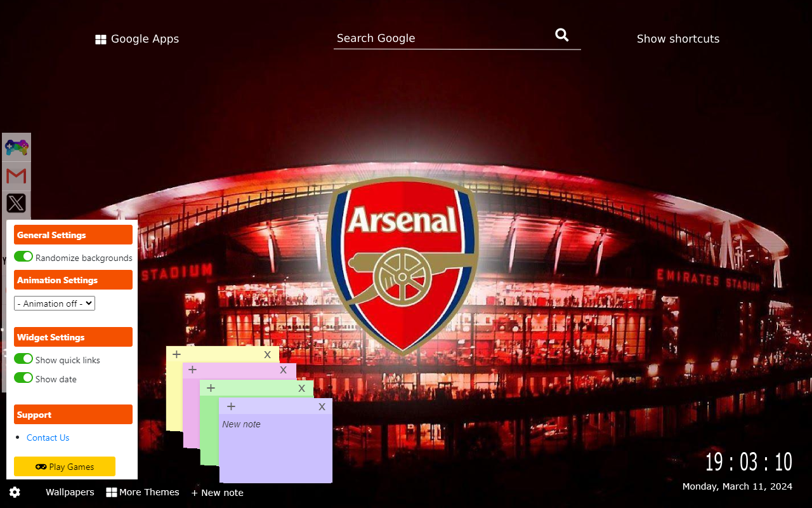
Task: Click the clock showing 19 : 03 : 10
Action: click(x=749, y=462)
